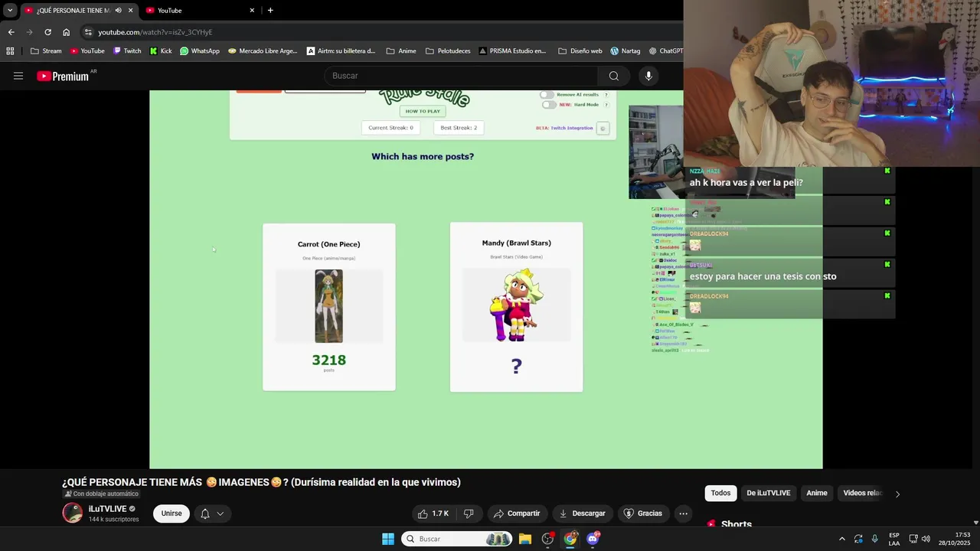This screenshot has height=551, width=980.
Task: Open the Chrome apps grid shortcut
Action: [10, 51]
